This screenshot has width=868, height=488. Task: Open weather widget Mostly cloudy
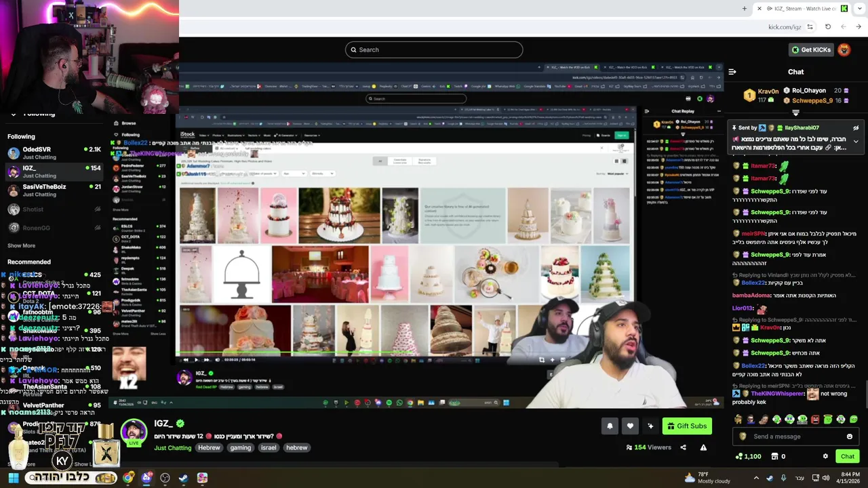click(707, 478)
